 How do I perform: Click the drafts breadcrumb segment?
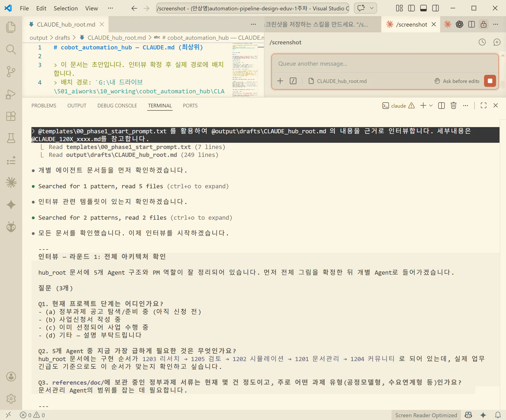tap(62, 38)
